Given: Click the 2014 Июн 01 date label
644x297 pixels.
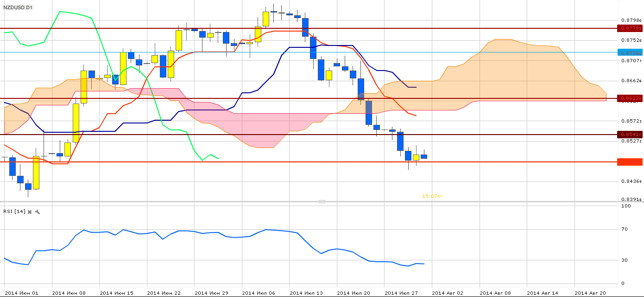Looking at the screenshot, I should click(x=21, y=293).
